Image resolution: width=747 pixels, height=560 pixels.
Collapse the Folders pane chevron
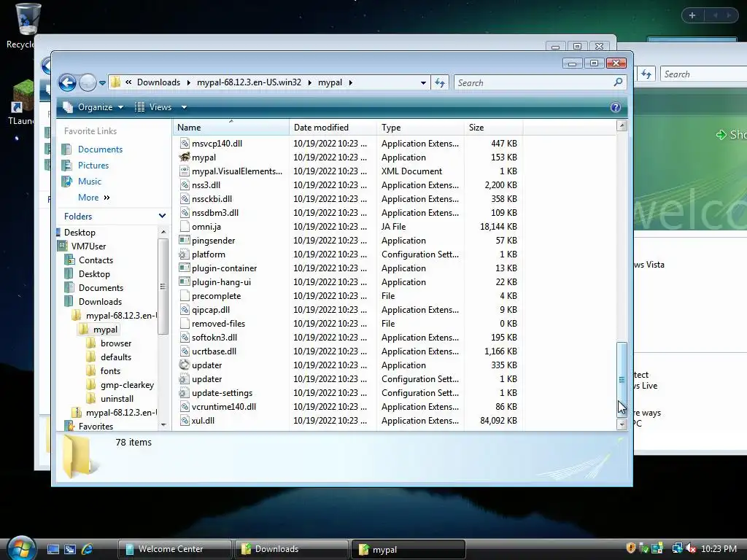point(162,216)
